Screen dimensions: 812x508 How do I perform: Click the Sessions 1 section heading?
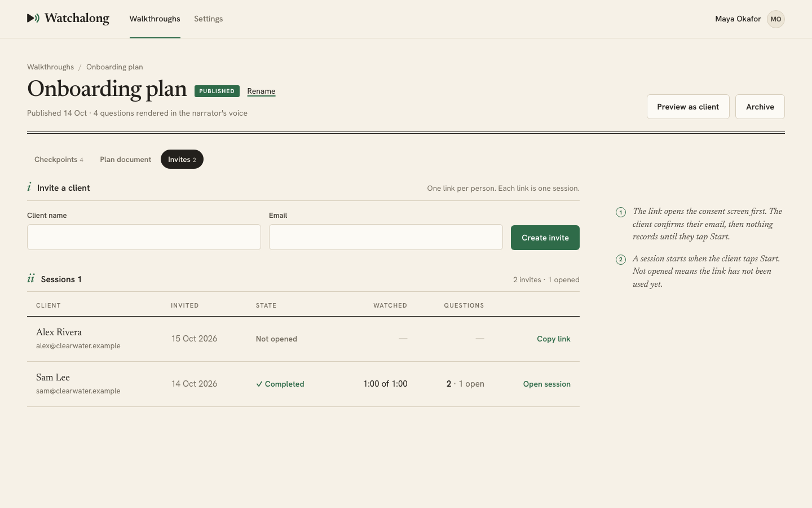61,279
